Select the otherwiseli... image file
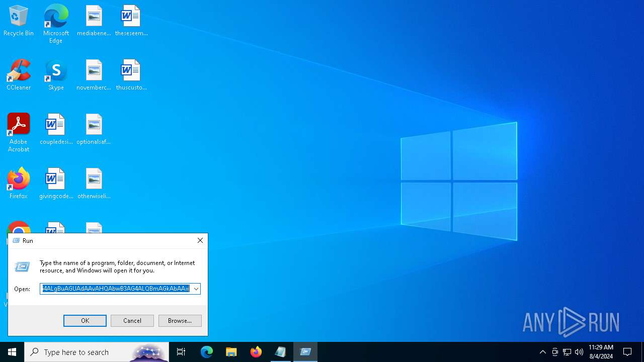 [x=94, y=184]
